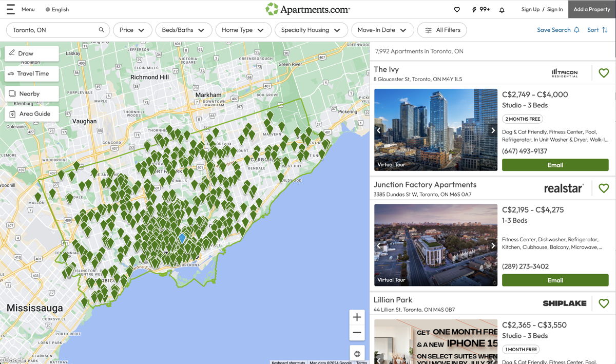Open Junction Factory aerial photo

436,245
